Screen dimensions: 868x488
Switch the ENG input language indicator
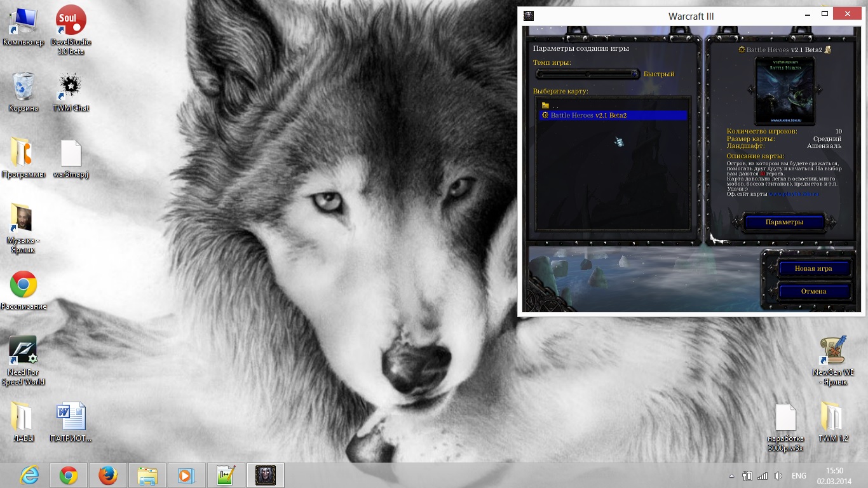coord(799,476)
